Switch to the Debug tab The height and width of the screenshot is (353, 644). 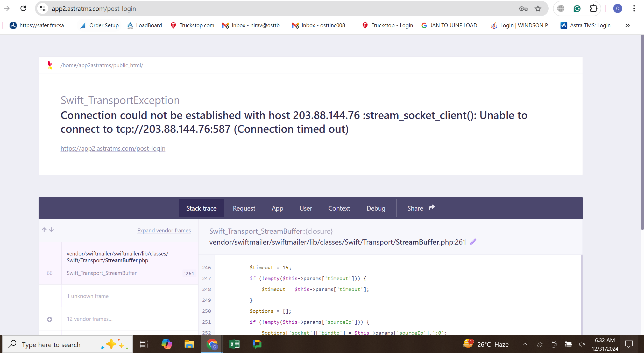(x=376, y=208)
